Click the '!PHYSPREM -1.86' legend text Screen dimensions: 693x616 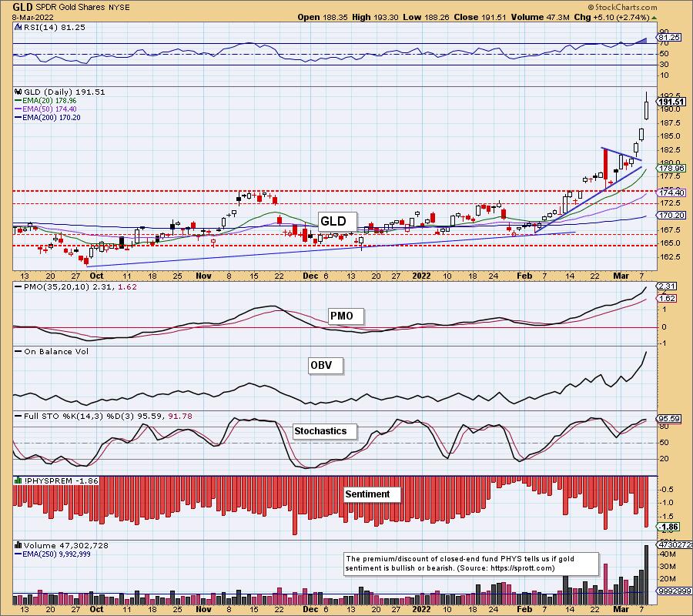tap(61, 480)
